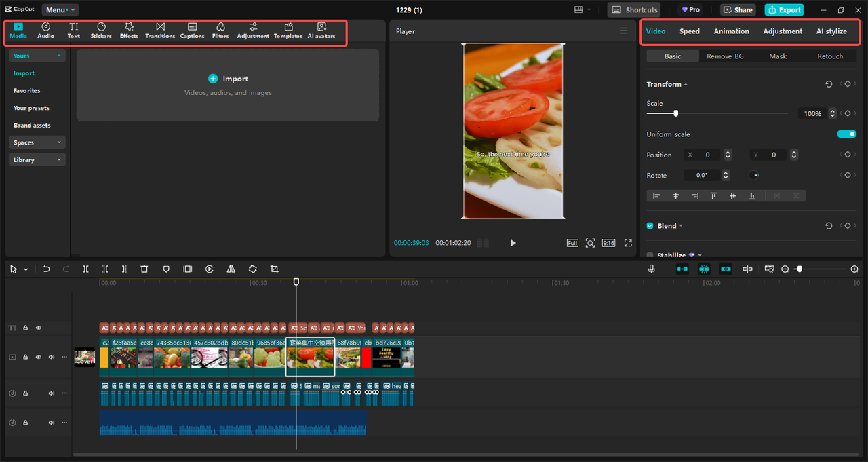Screen dimensions: 868x462
Task: Click the zoom-in timeline magnifier icon
Action: 854,269
